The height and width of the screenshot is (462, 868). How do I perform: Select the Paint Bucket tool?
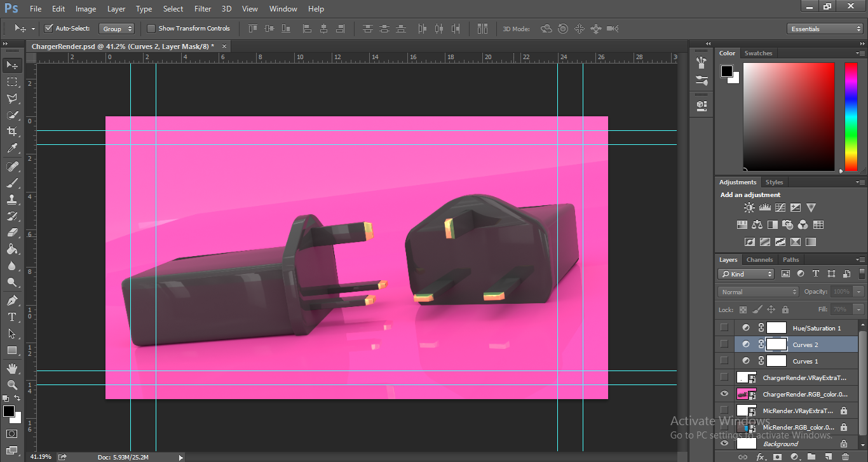click(x=12, y=249)
